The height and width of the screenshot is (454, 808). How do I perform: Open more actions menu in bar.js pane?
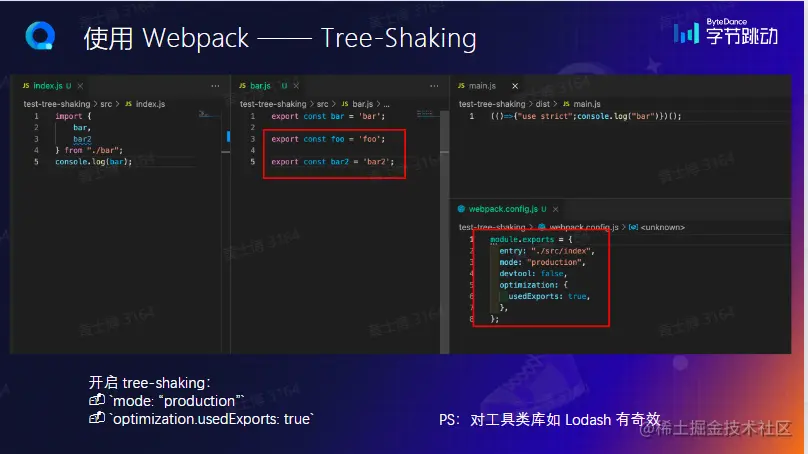click(x=434, y=86)
